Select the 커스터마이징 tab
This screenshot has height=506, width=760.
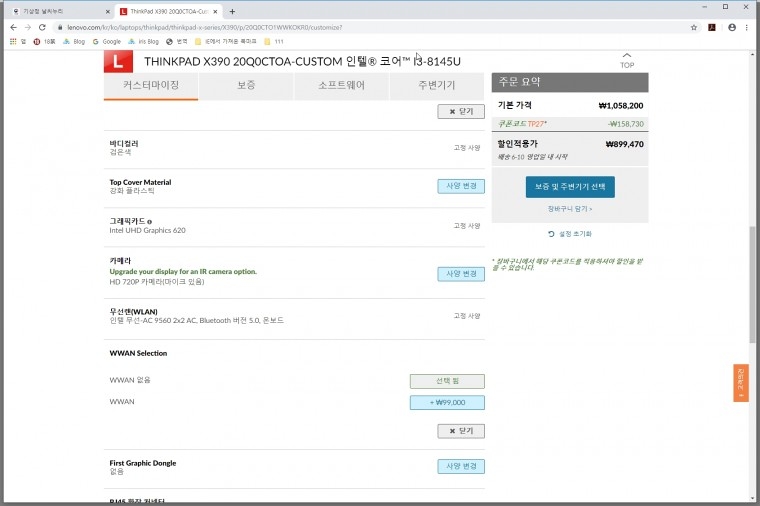pos(151,86)
